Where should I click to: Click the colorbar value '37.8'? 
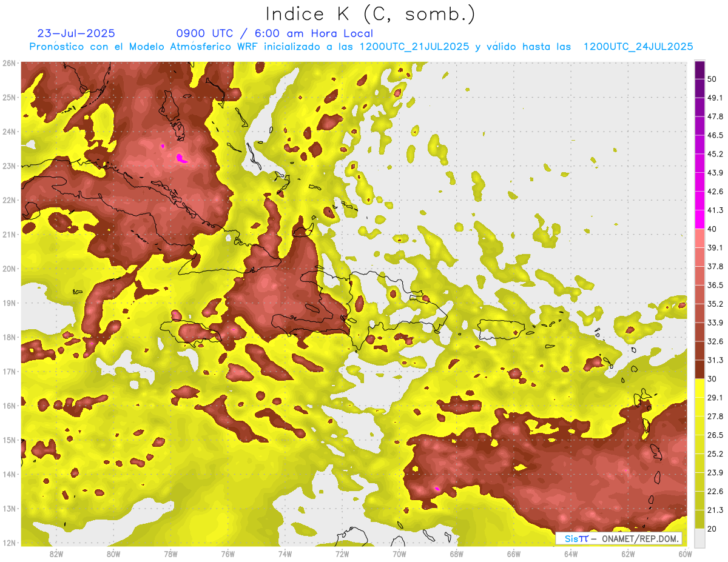point(715,267)
